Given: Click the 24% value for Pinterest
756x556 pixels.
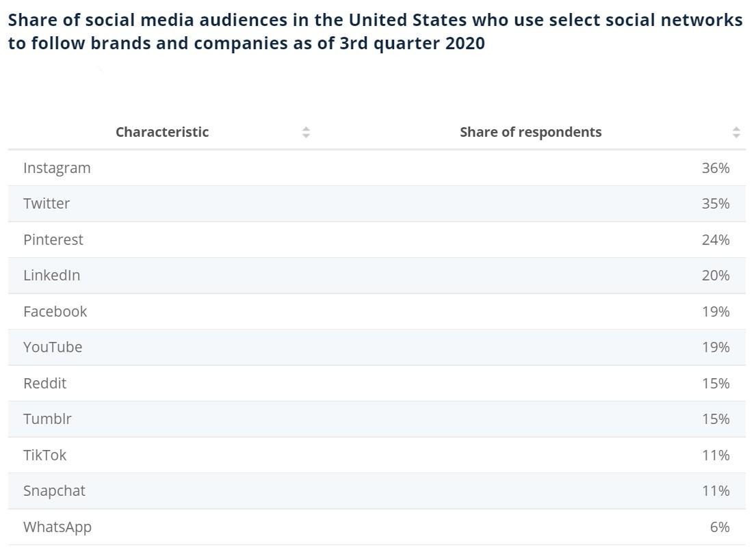Looking at the screenshot, I should [715, 240].
